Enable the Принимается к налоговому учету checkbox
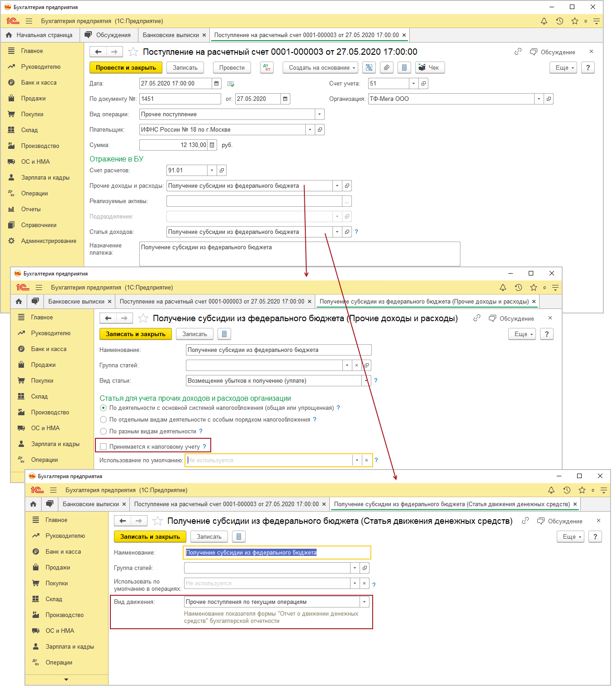Screen dimensions: 616x688 coord(104,447)
